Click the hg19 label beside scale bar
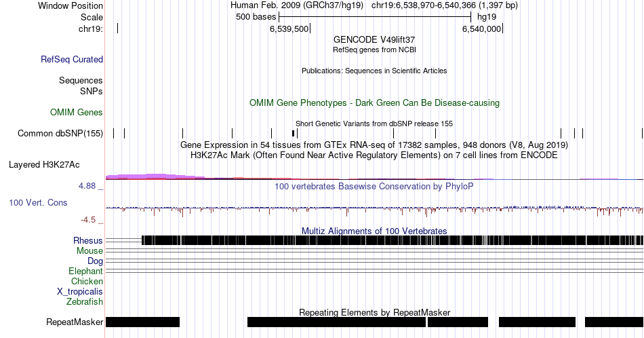The image size is (644, 338). pos(487,17)
